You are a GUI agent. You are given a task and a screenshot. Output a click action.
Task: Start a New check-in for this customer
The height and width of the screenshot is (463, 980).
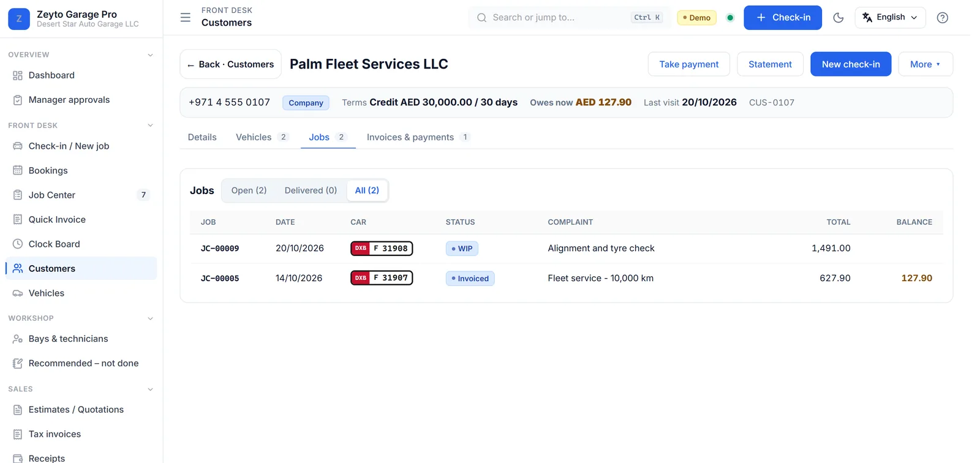(x=851, y=64)
